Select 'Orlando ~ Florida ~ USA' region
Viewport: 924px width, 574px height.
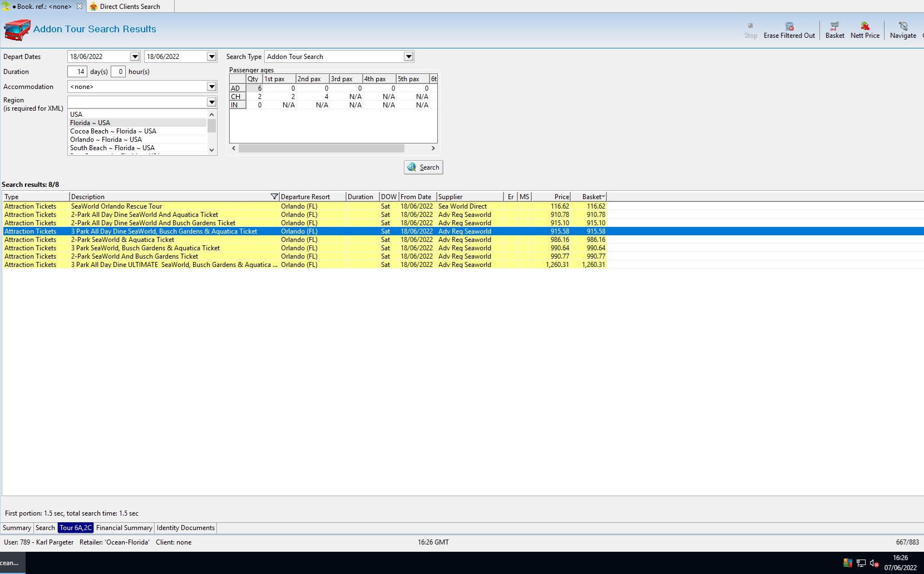tap(137, 140)
